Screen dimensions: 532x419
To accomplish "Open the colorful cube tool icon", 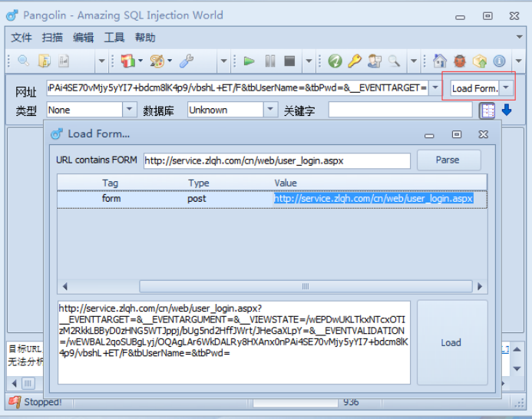I will (x=128, y=61).
